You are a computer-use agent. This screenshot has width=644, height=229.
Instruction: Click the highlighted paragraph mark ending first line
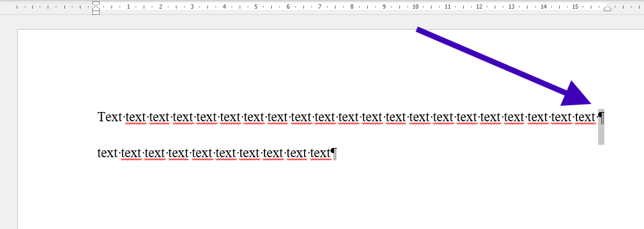pos(601,118)
